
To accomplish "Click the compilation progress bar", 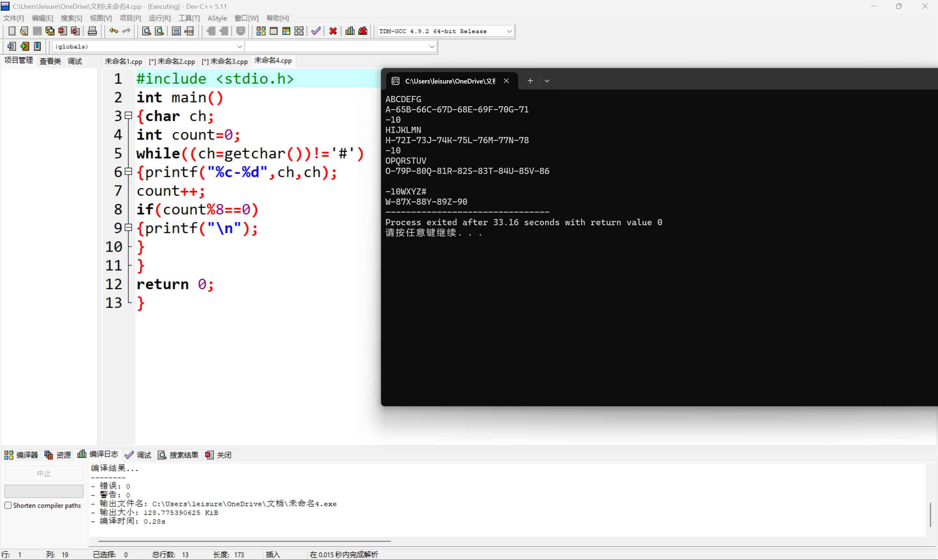I will (x=44, y=490).
